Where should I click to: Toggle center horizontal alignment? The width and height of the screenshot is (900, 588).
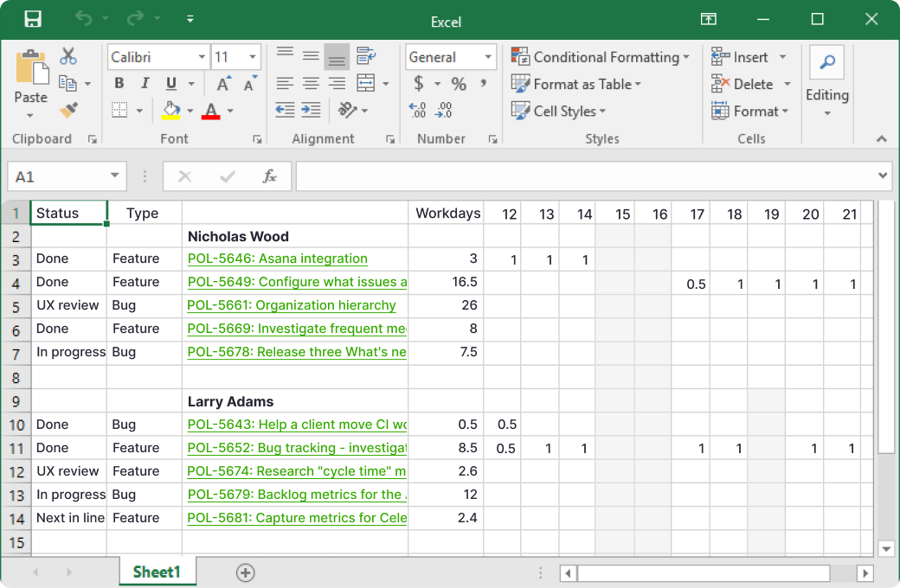(311, 84)
